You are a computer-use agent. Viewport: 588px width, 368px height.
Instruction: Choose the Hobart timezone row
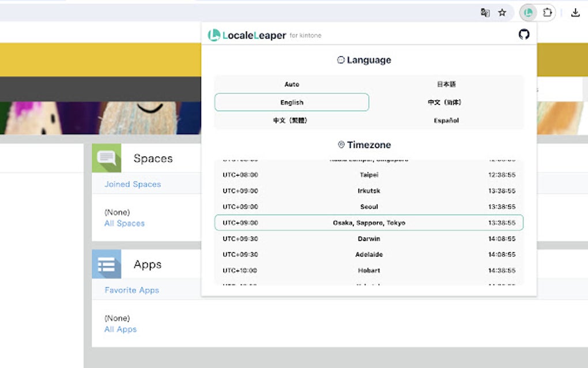click(369, 271)
